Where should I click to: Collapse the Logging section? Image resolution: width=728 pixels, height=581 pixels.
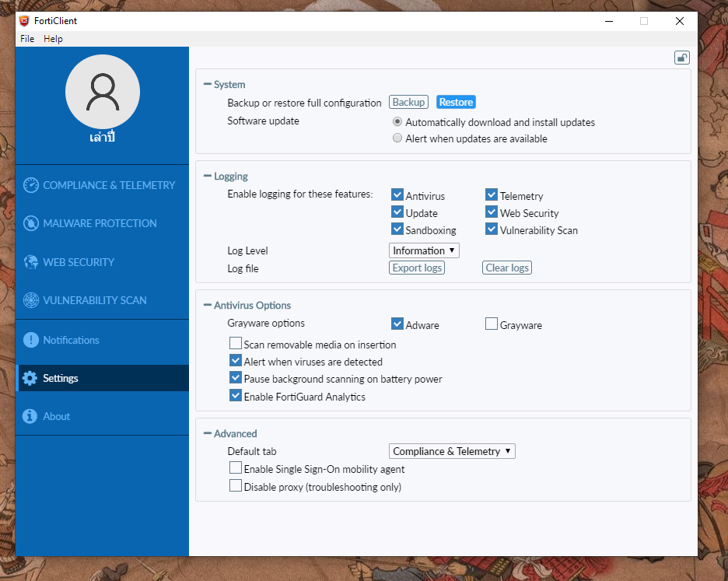coord(208,177)
